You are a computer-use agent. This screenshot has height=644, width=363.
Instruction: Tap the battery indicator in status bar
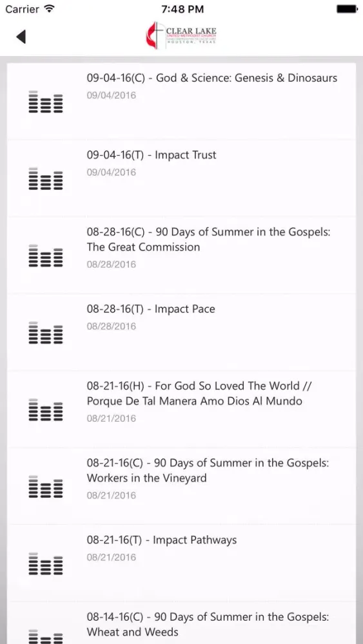pos(346,9)
